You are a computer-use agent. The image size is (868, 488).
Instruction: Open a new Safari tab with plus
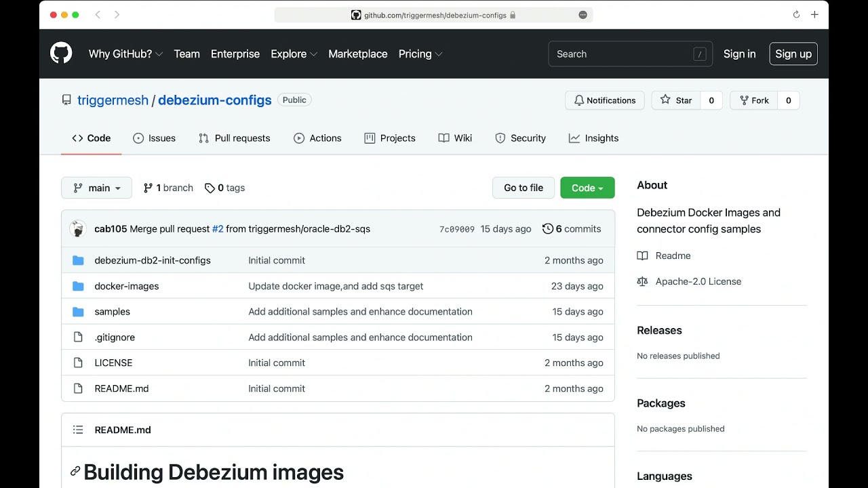(814, 15)
